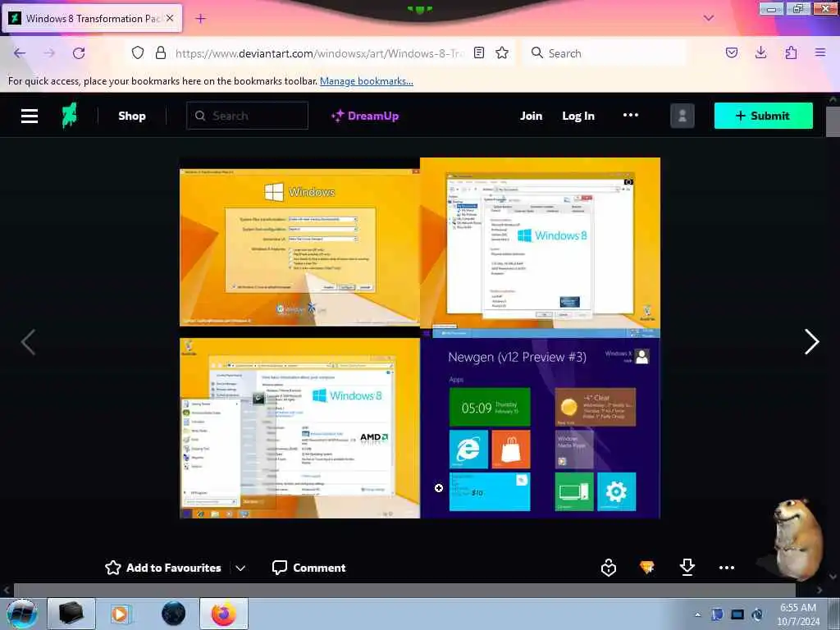
Task: Click the taskbar clock 6:55 AM
Action: pyautogui.click(x=798, y=614)
